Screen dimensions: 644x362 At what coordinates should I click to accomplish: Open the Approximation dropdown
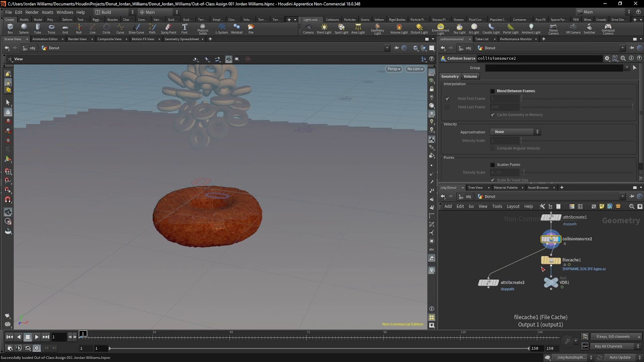515,132
